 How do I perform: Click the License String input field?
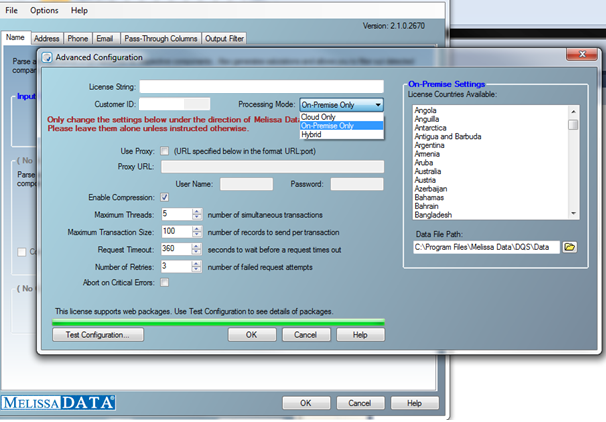[x=262, y=87]
